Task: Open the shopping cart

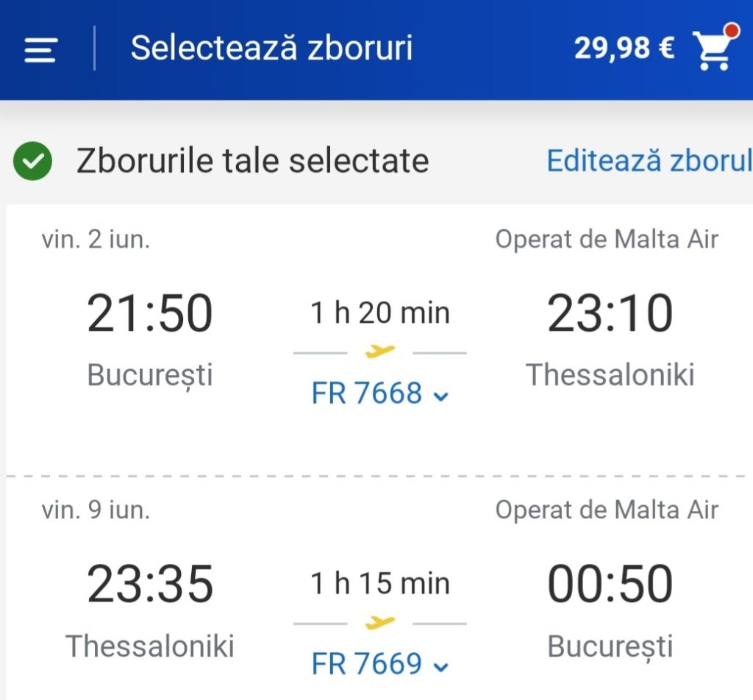Action: (x=712, y=51)
